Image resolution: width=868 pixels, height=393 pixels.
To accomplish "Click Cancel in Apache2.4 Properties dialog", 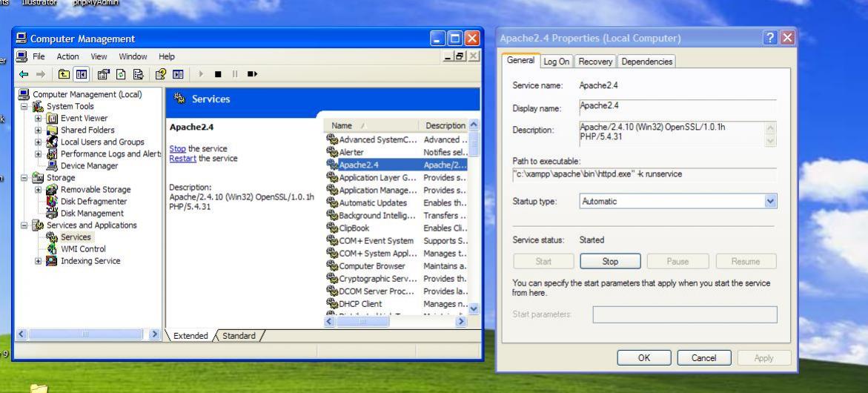I will coord(703,357).
